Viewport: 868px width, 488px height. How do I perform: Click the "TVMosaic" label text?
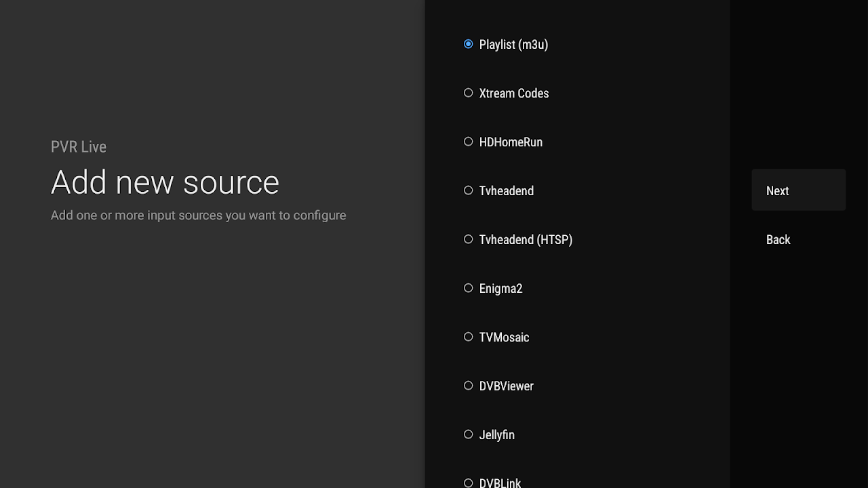(x=504, y=338)
